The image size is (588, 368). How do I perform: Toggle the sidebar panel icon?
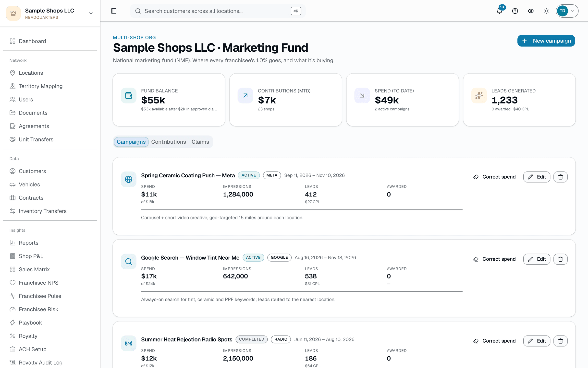click(114, 11)
